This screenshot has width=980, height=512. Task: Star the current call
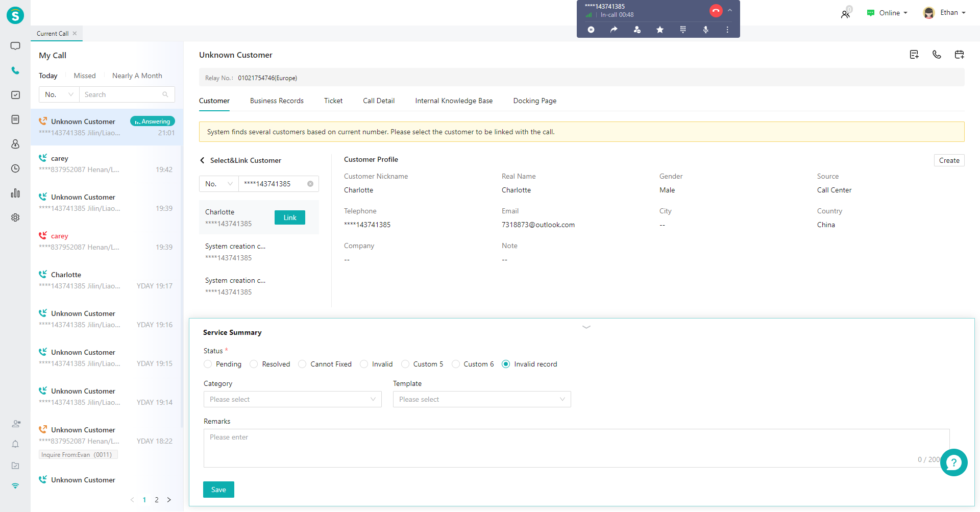pos(660,30)
